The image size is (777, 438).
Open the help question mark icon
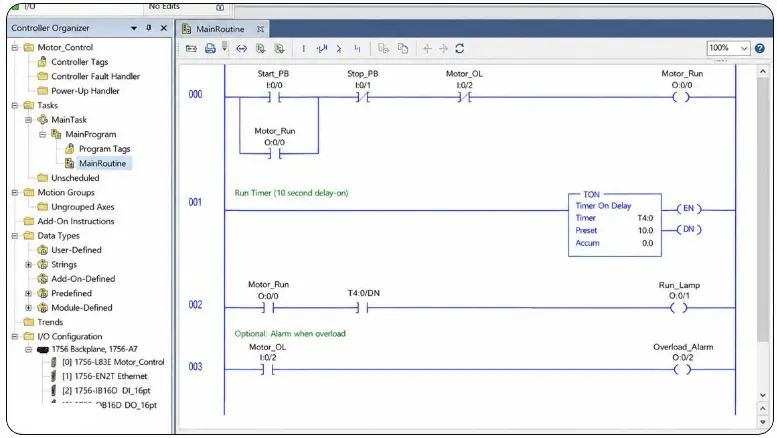point(760,48)
